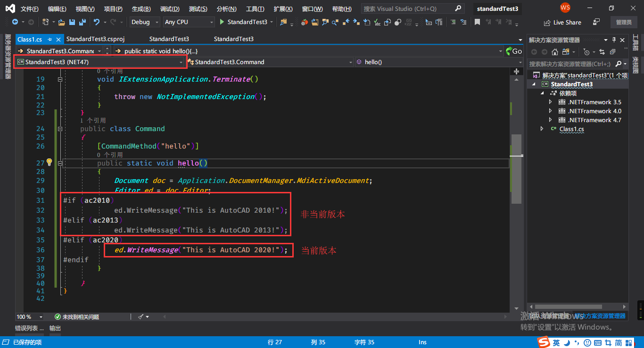Image resolution: width=644 pixels, height=348 pixels.
Task: Open the Any CPU platform dropdown
Action: click(189, 22)
